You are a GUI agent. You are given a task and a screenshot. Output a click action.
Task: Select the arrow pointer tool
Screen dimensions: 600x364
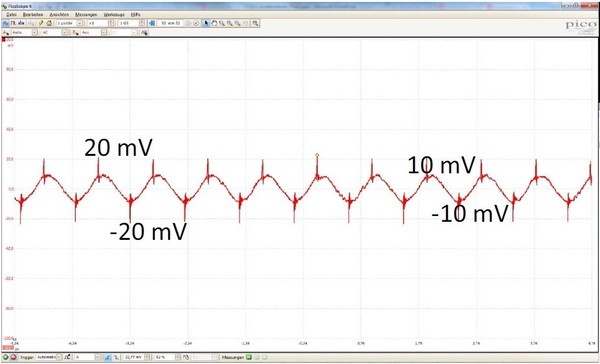207,23
